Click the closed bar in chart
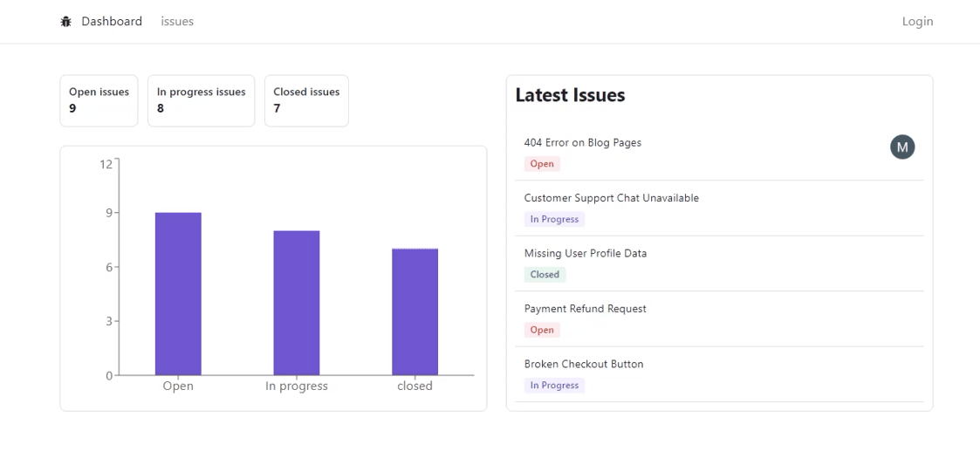 (x=415, y=311)
